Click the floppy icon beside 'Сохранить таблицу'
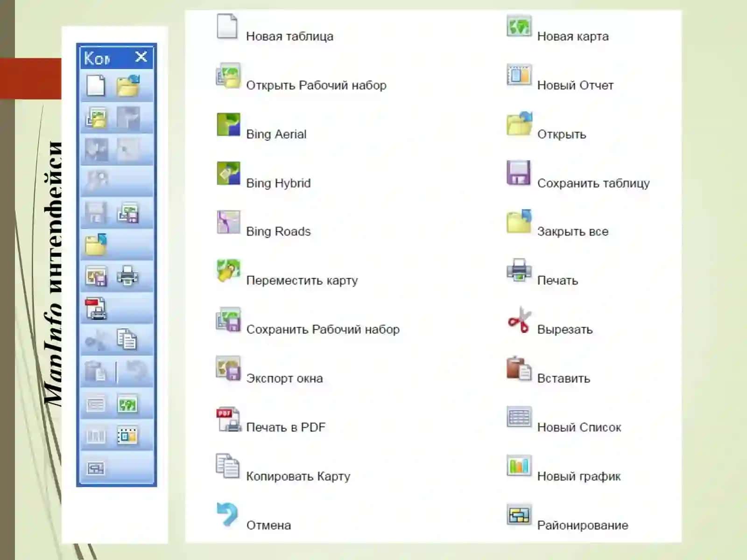Screen dimensions: 747x560 (519, 173)
